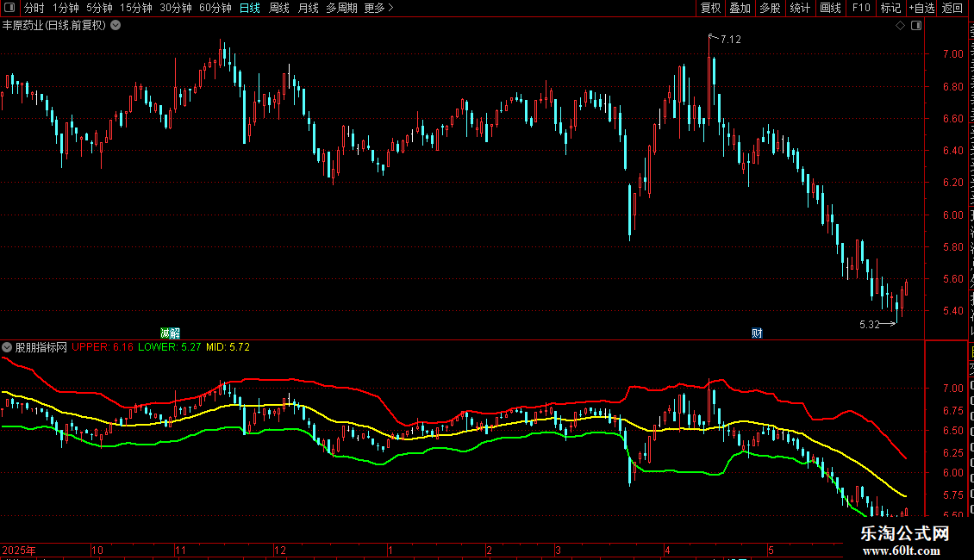Click month 5 on the time axis

click(x=771, y=551)
